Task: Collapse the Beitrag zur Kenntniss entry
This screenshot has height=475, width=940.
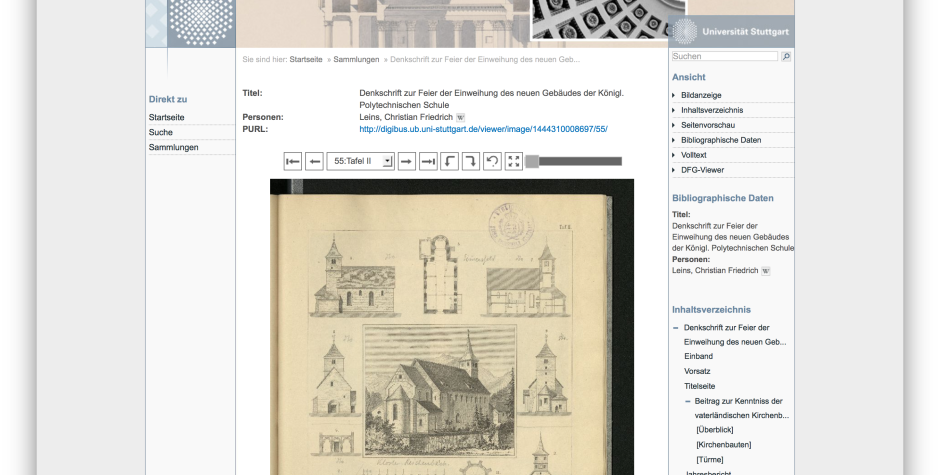Action: pyautogui.click(x=688, y=401)
